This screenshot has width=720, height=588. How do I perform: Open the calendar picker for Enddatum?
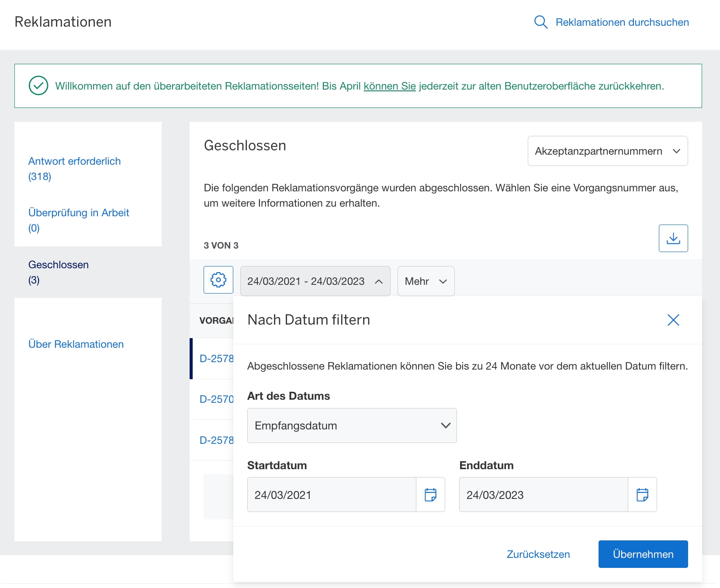[642, 495]
